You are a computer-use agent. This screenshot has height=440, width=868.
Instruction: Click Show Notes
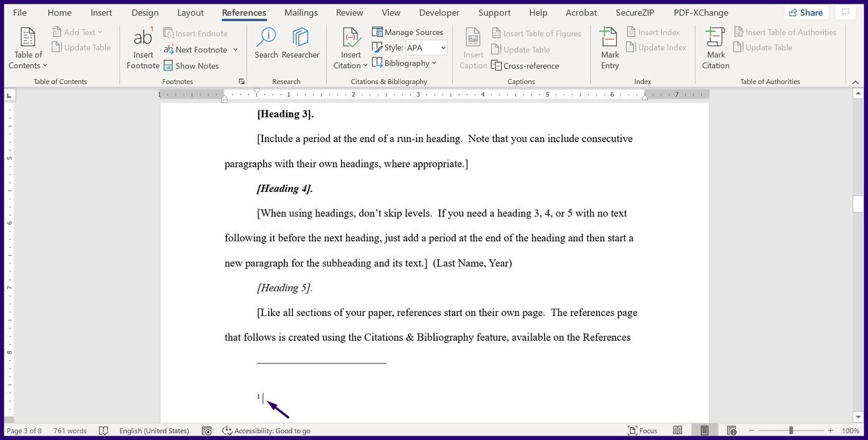191,65
